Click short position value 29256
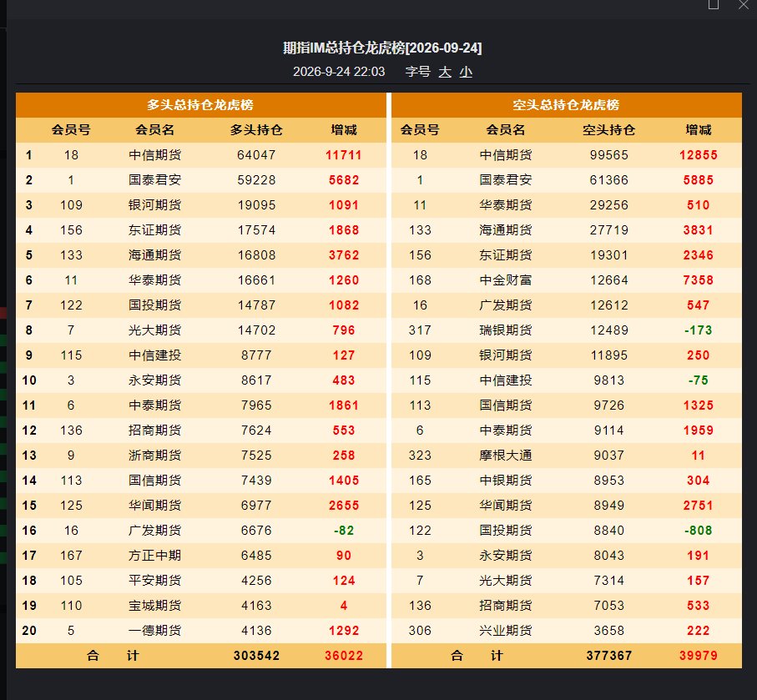 click(608, 205)
